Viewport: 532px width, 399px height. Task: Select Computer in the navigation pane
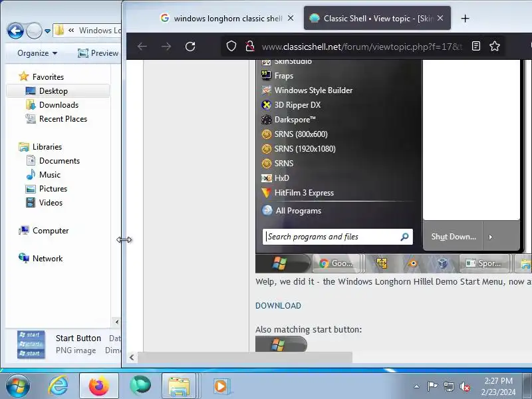point(51,231)
